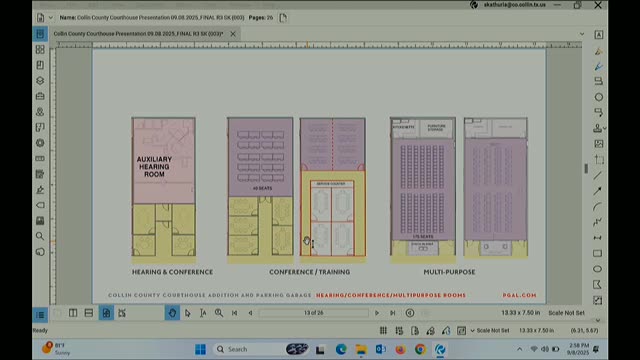Show hidden system tray icons
640x360 pixels.
click(519, 349)
